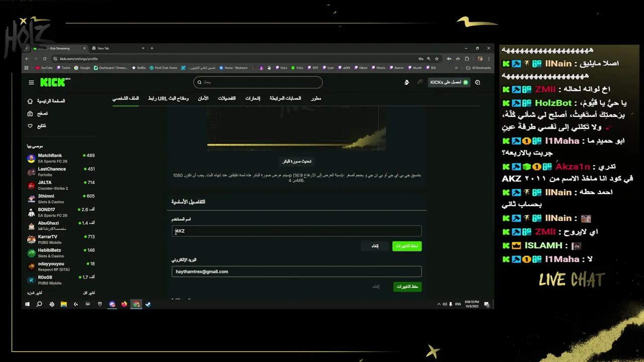
Task: Click the browse icon in Kick sidebar
Action: tap(30, 114)
